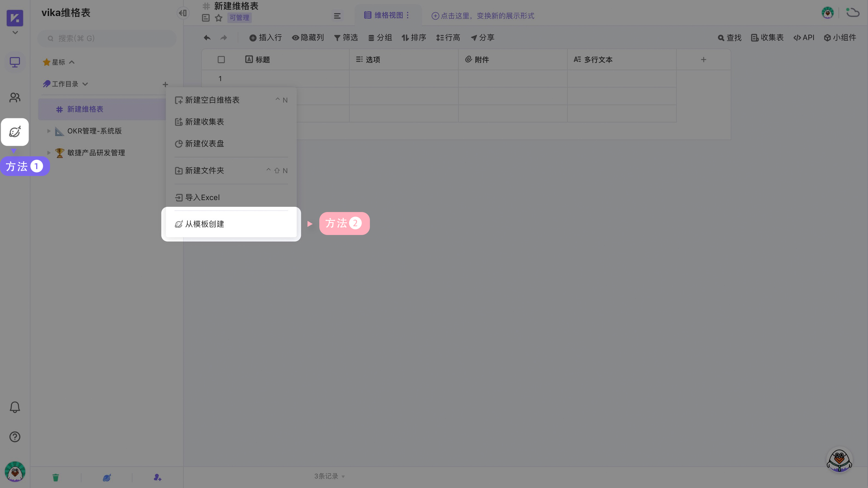The width and height of the screenshot is (868, 488).
Task: Open the trash bin at sidebar bottom
Action: pyautogui.click(x=55, y=477)
